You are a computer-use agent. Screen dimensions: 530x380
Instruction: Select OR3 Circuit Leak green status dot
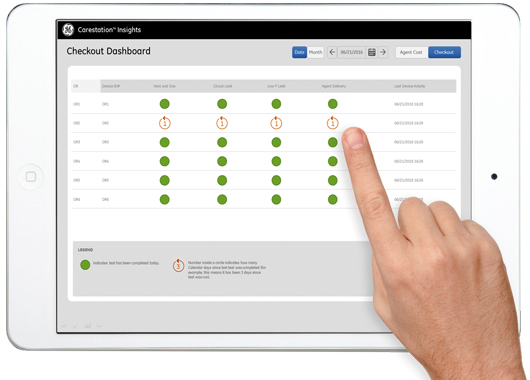coord(222,142)
